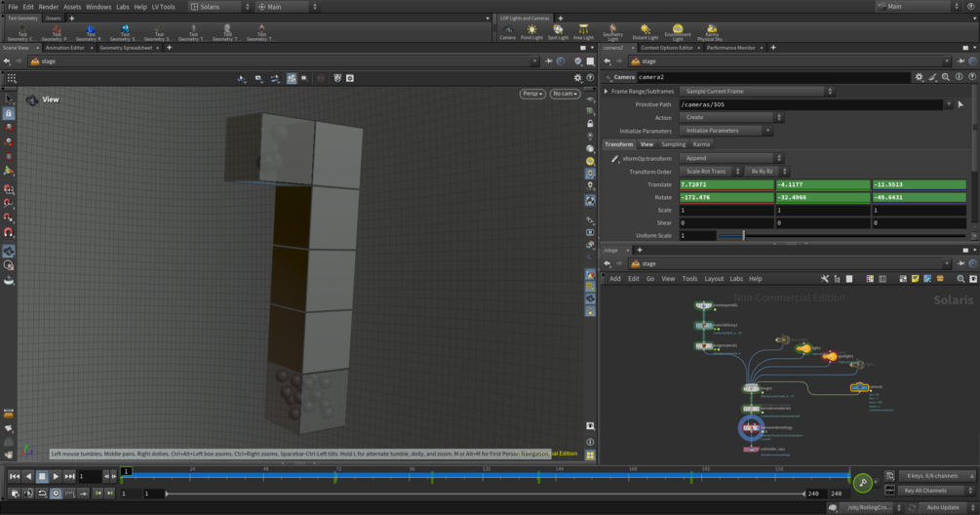Click the camera2 node in network
This screenshot has width=980, height=515.
859,387
